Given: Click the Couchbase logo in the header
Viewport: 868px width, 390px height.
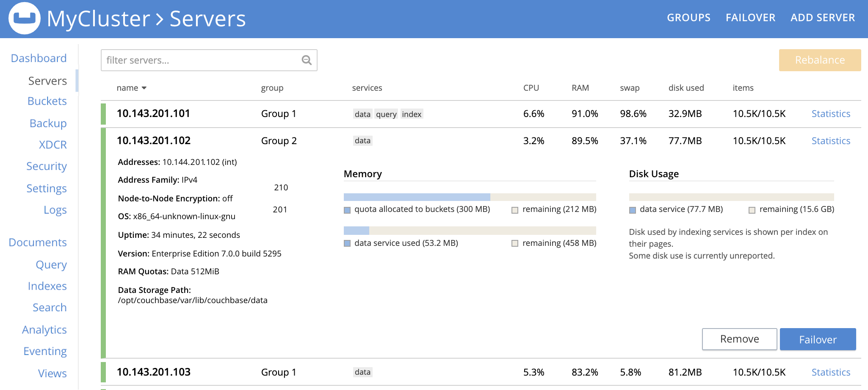Looking at the screenshot, I should 25,18.
